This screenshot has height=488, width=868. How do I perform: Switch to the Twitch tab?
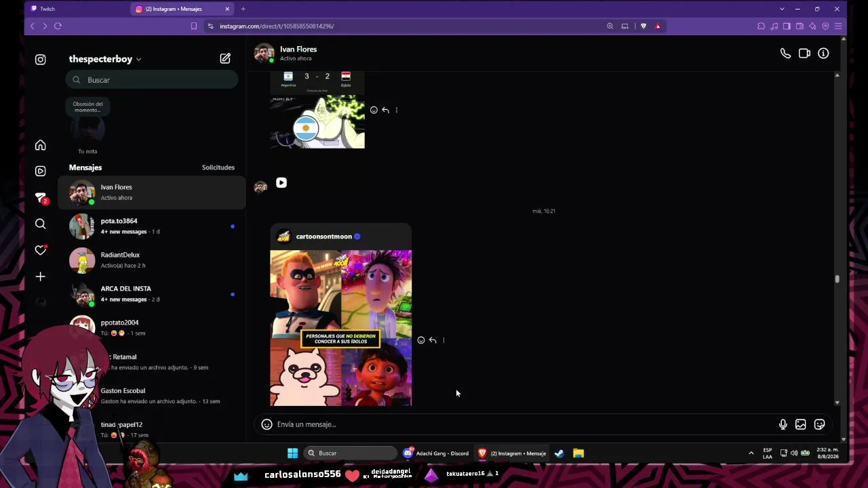tap(76, 9)
